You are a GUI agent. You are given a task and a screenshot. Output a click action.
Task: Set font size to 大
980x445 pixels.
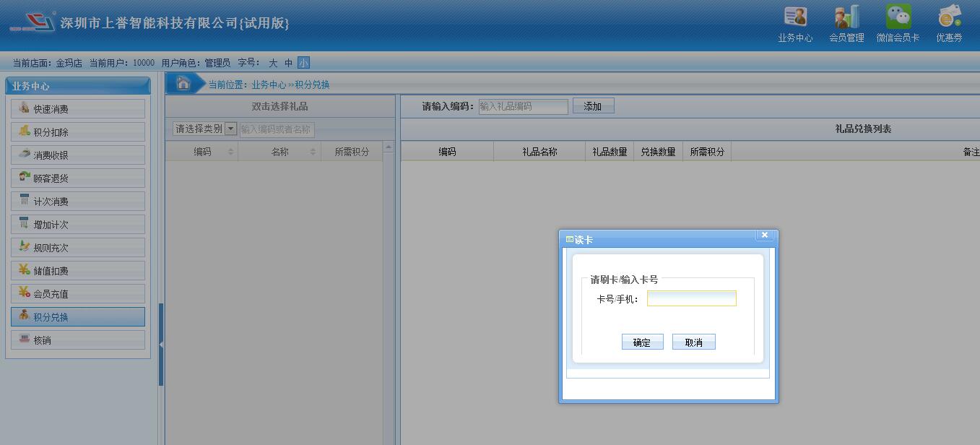pyautogui.click(x=273, y=63)
